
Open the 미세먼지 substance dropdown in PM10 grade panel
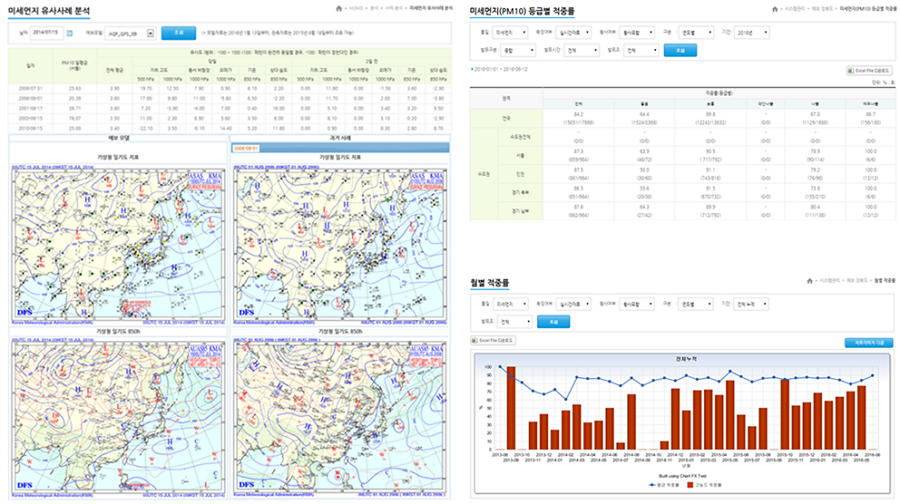tap(510, 33)
